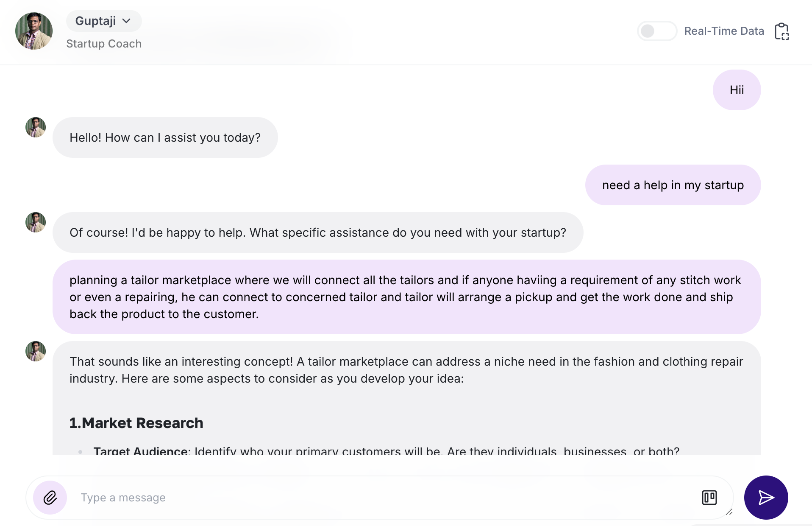Toggle Real-Time Data off after enabling

[657, 31]
